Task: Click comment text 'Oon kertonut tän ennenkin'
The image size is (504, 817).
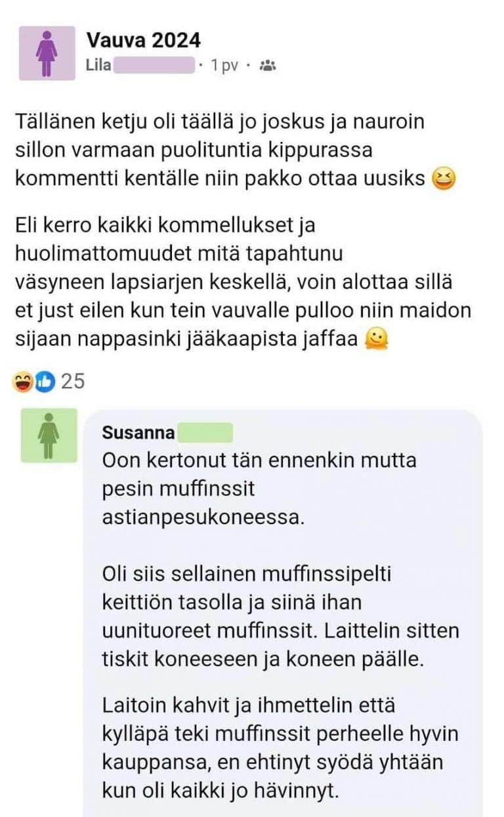Action: 259,460
